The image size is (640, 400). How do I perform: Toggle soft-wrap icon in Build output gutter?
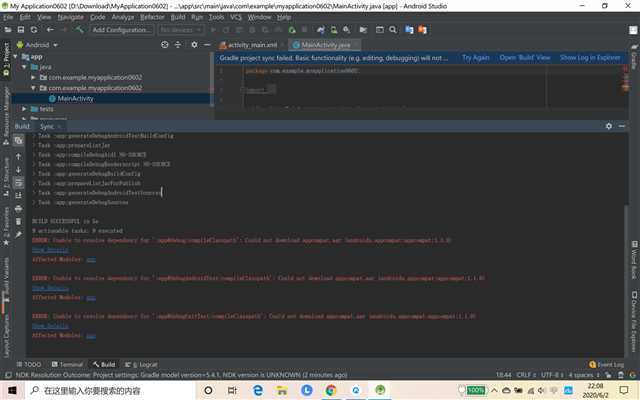(x=18, y=182)
